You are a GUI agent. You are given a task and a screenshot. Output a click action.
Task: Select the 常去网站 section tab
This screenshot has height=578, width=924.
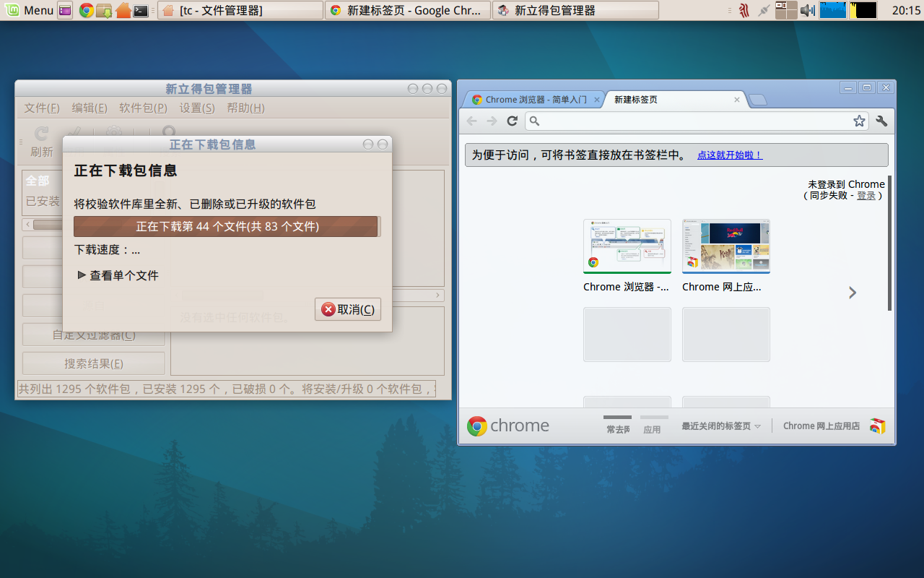coord(617,426)
